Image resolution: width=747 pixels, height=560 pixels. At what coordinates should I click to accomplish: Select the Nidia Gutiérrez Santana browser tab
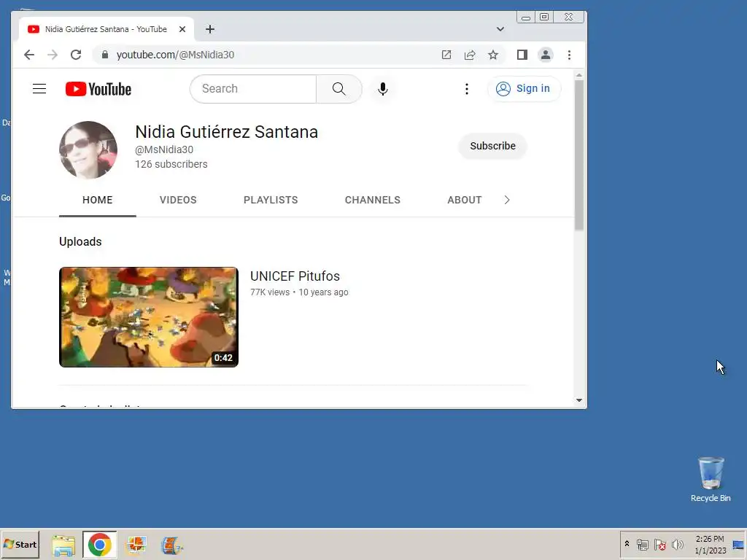click(107, 29)
